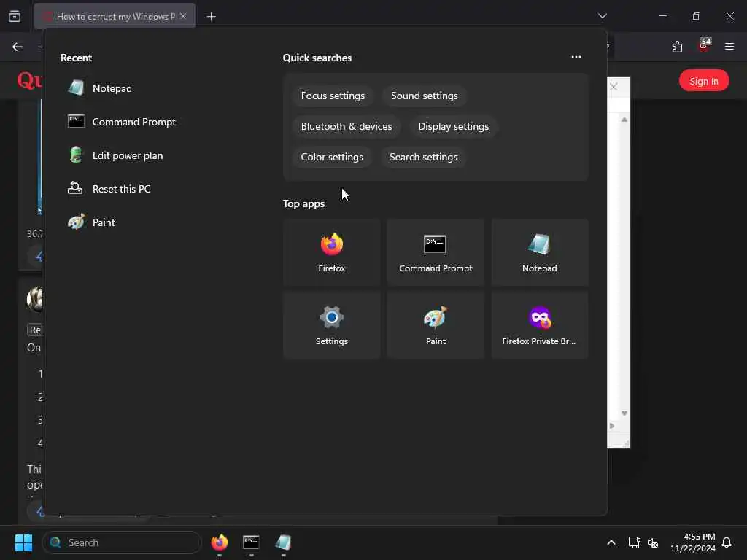The image size is (747, 560).
Task: Launch Firefox from Top apps
Action: 332,252
